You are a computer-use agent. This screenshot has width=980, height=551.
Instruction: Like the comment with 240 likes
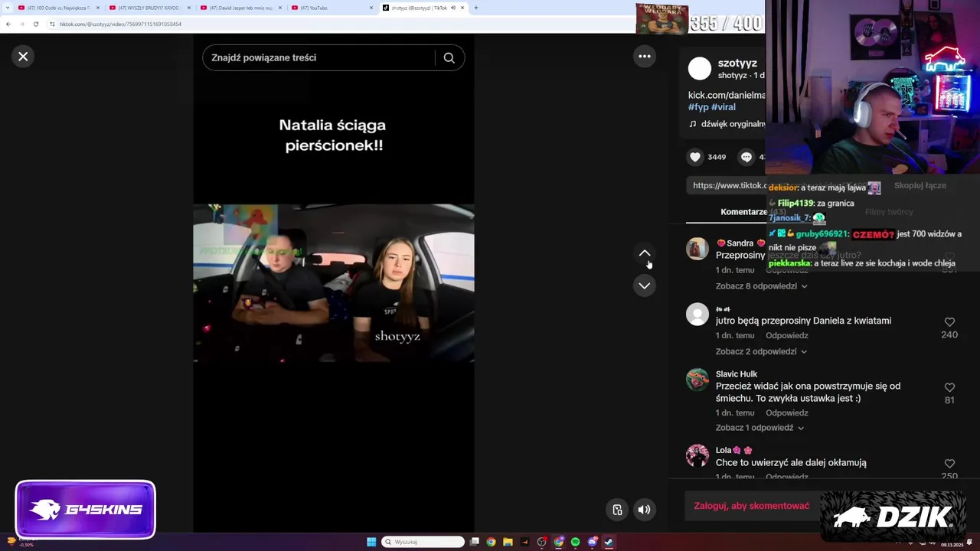tap(949, 322)
